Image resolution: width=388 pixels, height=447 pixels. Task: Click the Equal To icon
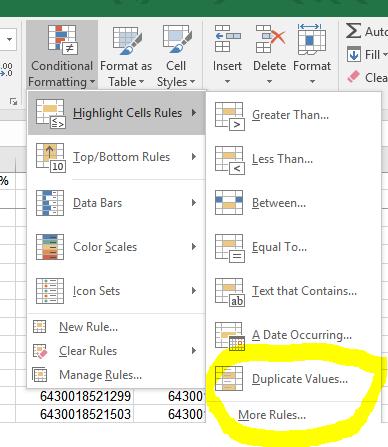(230, 248)
